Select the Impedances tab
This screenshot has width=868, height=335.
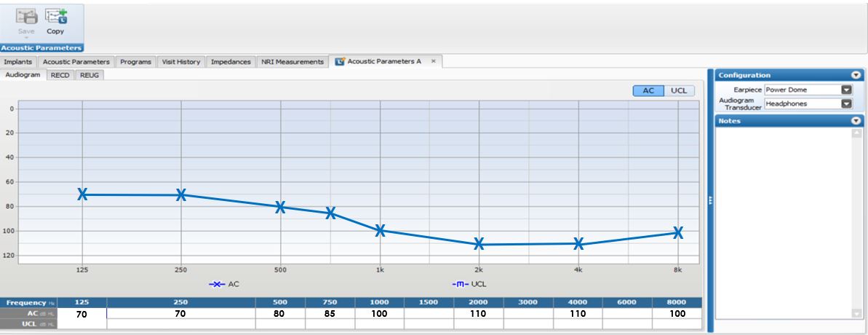pos(231,62)
